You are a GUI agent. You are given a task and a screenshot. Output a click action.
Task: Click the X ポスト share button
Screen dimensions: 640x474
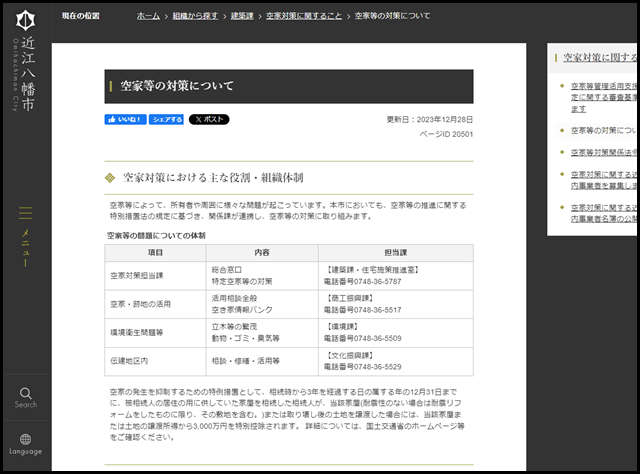[209, 119]
